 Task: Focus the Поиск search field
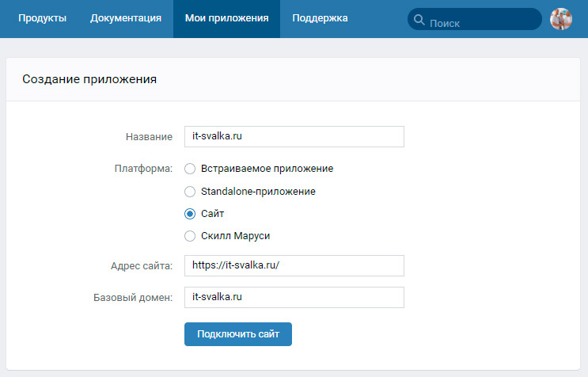(474, 19)
